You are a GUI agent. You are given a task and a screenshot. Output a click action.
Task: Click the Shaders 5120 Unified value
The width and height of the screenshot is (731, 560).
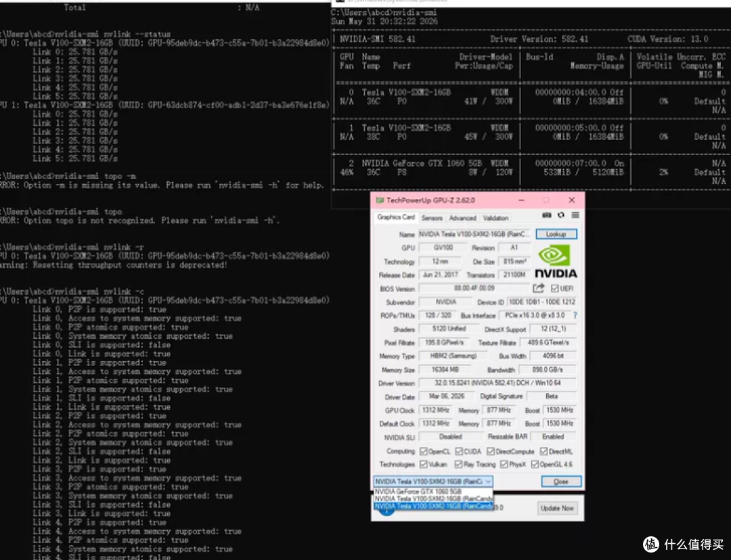tap(449, 329)
